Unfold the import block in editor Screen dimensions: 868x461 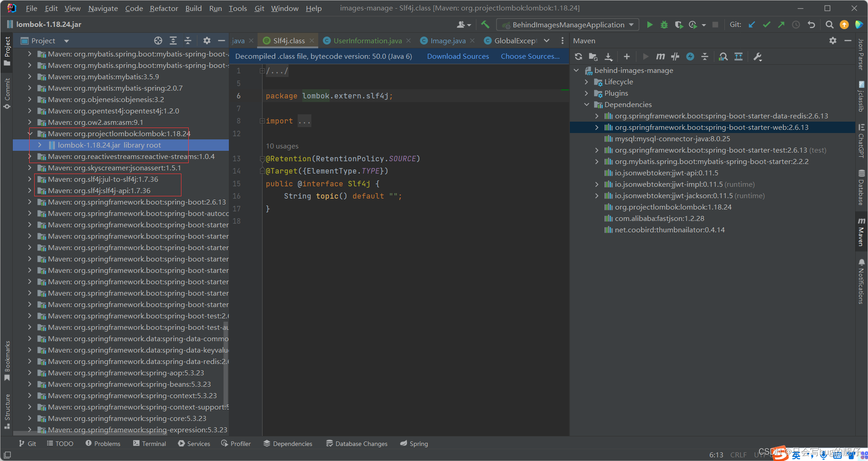(x=262, y=121)
